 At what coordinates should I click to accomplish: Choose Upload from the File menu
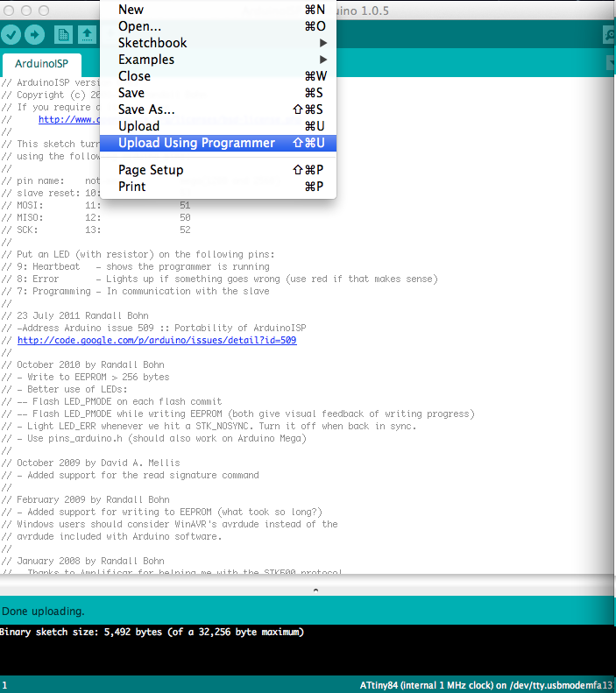tap(218, 126)
